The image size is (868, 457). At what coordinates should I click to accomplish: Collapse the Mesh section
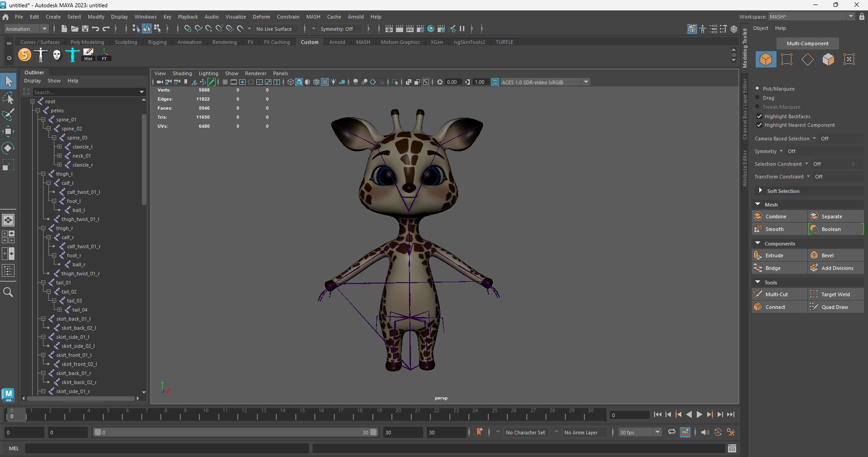[758, 204]
